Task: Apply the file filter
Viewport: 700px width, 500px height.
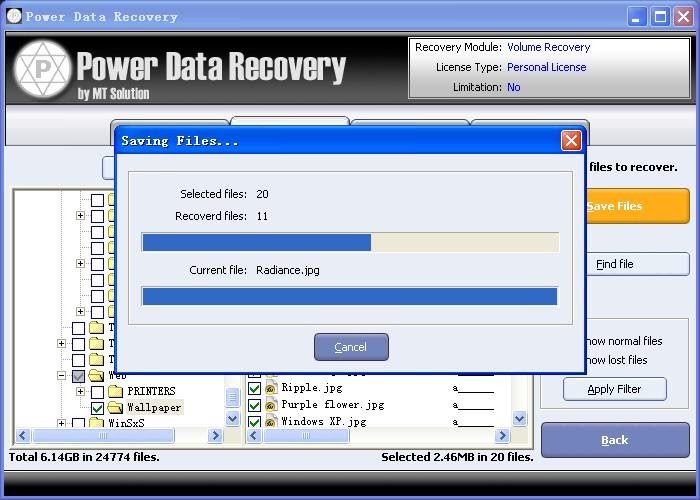Action: [614, 389]
